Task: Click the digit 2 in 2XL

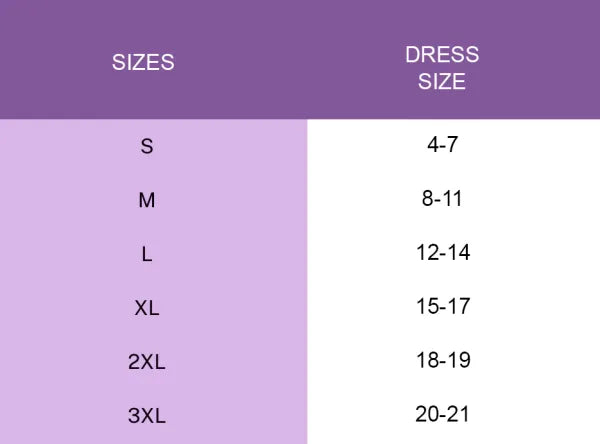Action: (134, 362)
